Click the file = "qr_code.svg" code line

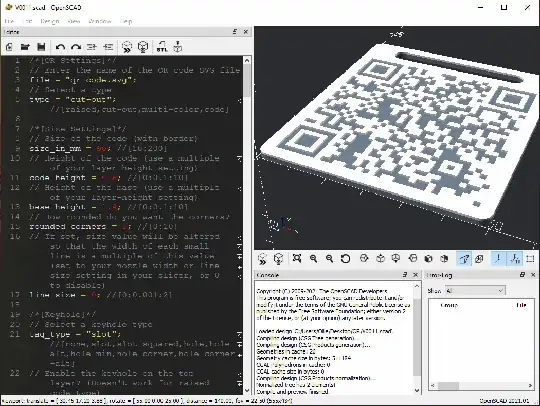tap(83, 80)
